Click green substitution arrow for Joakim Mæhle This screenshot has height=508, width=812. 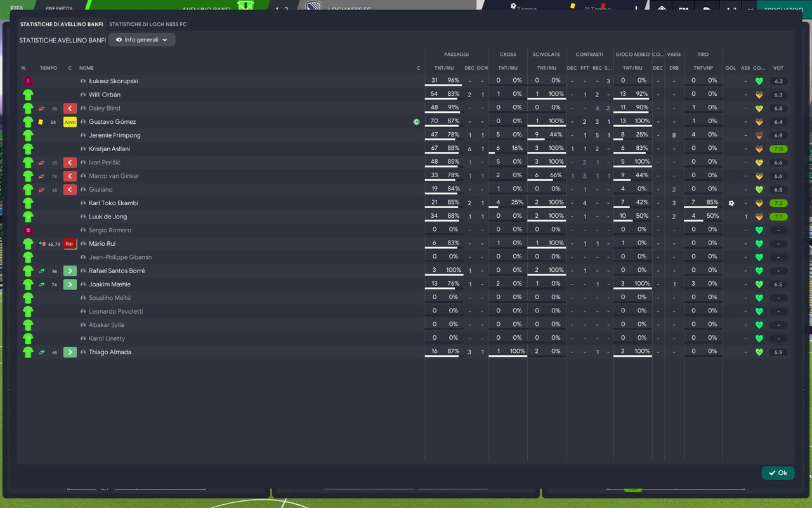[x=70, y=284]
